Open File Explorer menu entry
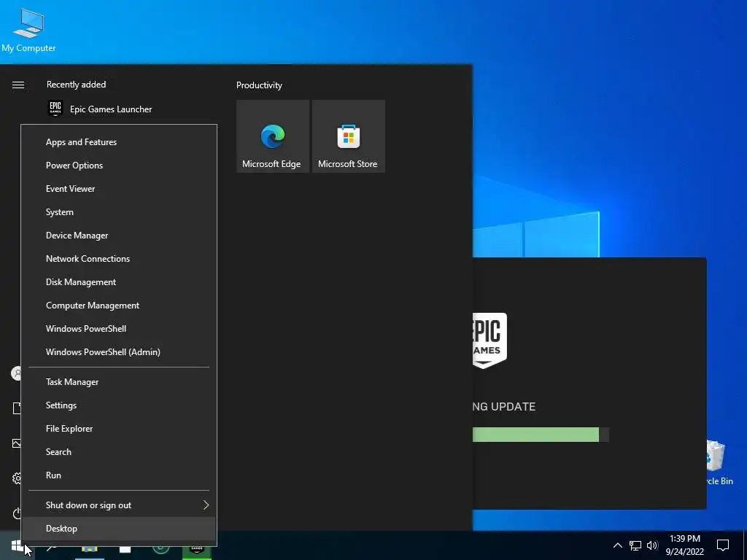This screenshot has height=560, width=747. 119,429
